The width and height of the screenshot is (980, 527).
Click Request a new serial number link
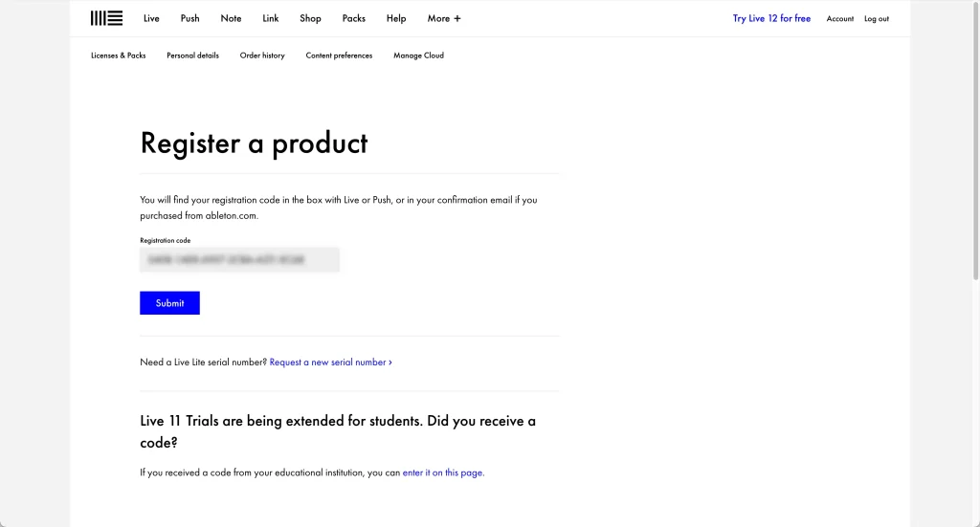click(330, 362)
